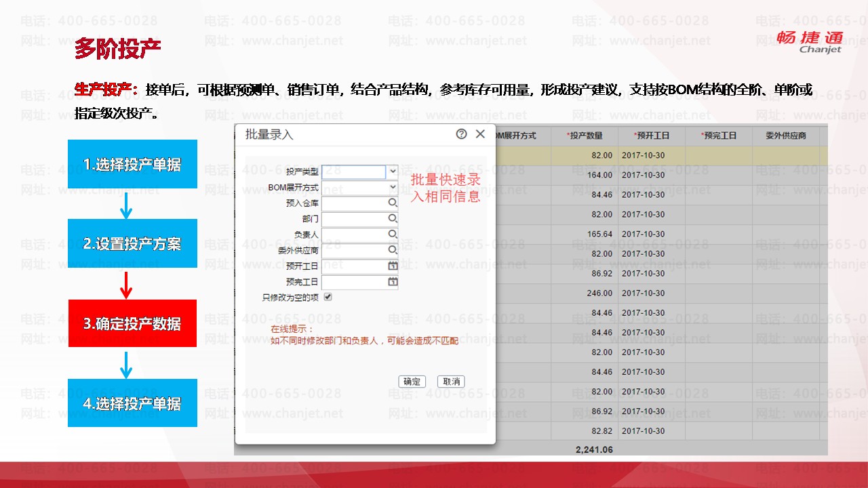This screenshot has width=868, height=488.
Task: Toggle the 只修改为空的项 checkbox
Action: pos(328,297)
